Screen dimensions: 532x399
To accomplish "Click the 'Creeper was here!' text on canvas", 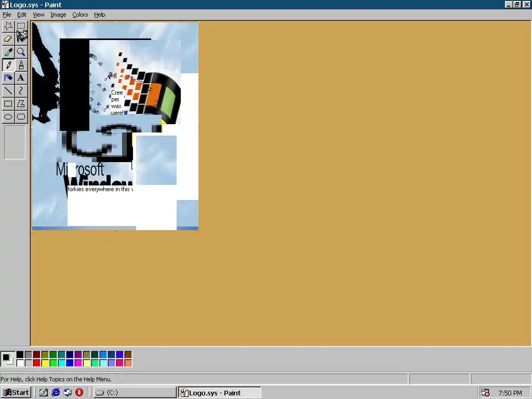I will [117, 102].
